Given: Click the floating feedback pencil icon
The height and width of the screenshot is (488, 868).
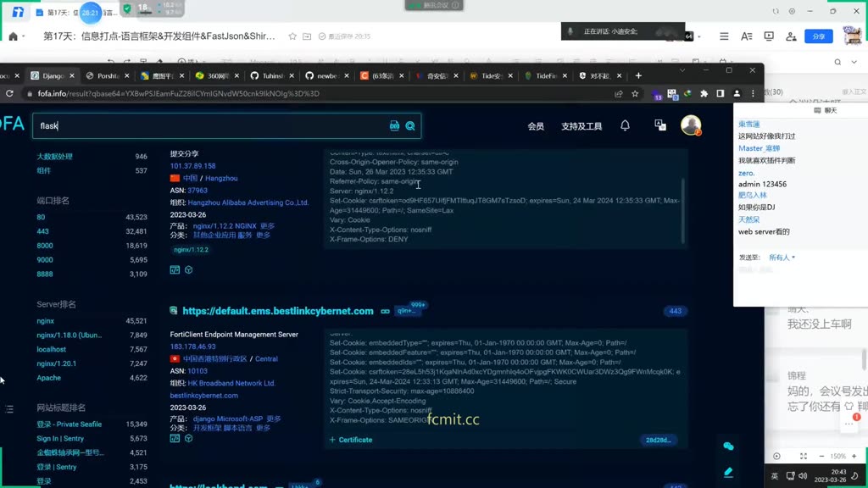Looking at the screenshot, I should point(728,472).
